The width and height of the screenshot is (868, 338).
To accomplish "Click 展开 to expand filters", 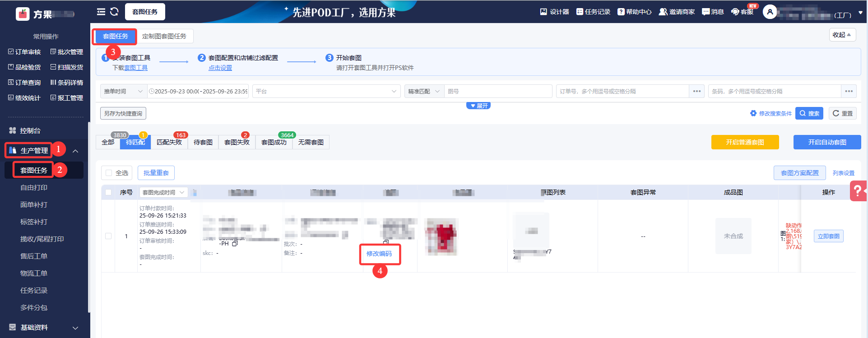I will click(478, 106).
